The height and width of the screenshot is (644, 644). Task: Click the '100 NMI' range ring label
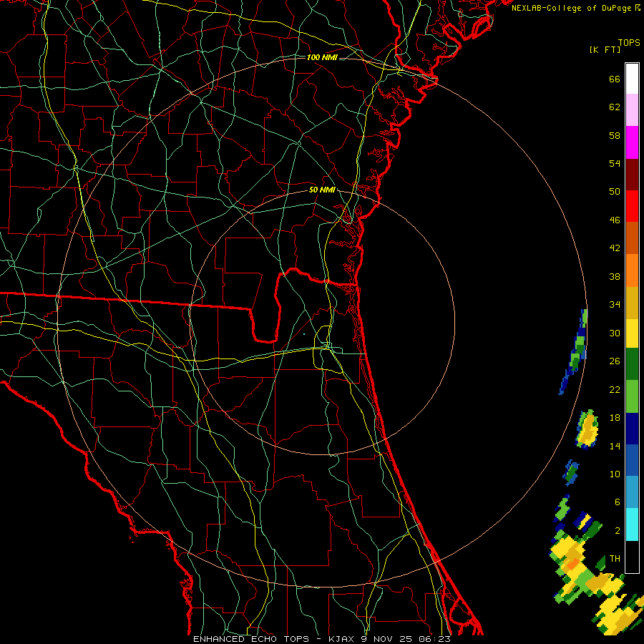[322, 57]
